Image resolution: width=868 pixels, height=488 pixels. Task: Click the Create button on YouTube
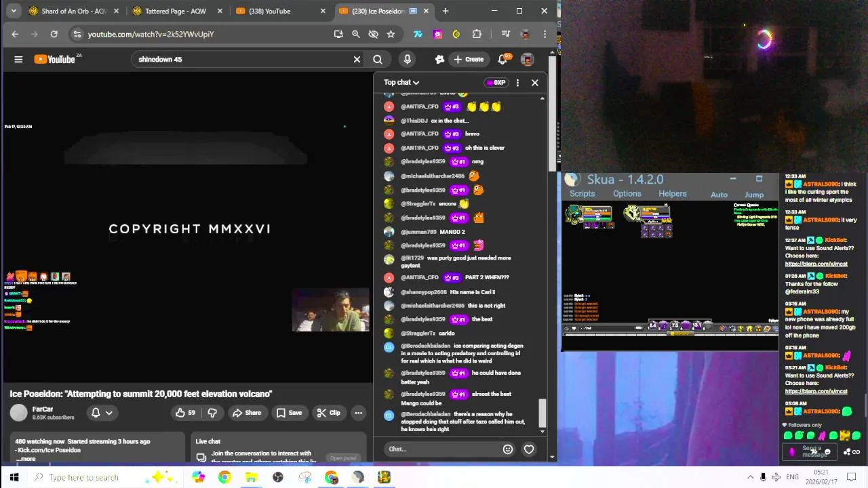click(469, 59)
